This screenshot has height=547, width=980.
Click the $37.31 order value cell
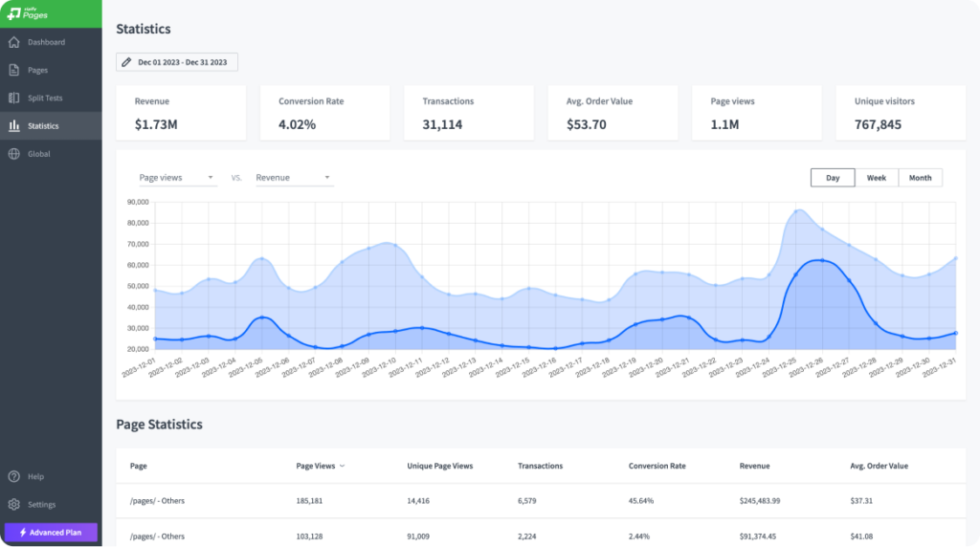click(861, 501)
